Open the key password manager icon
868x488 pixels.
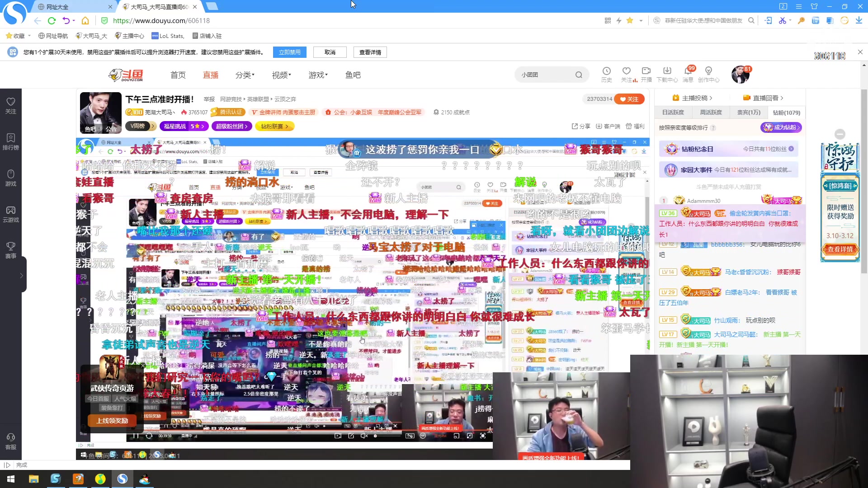tap(801, 21)
